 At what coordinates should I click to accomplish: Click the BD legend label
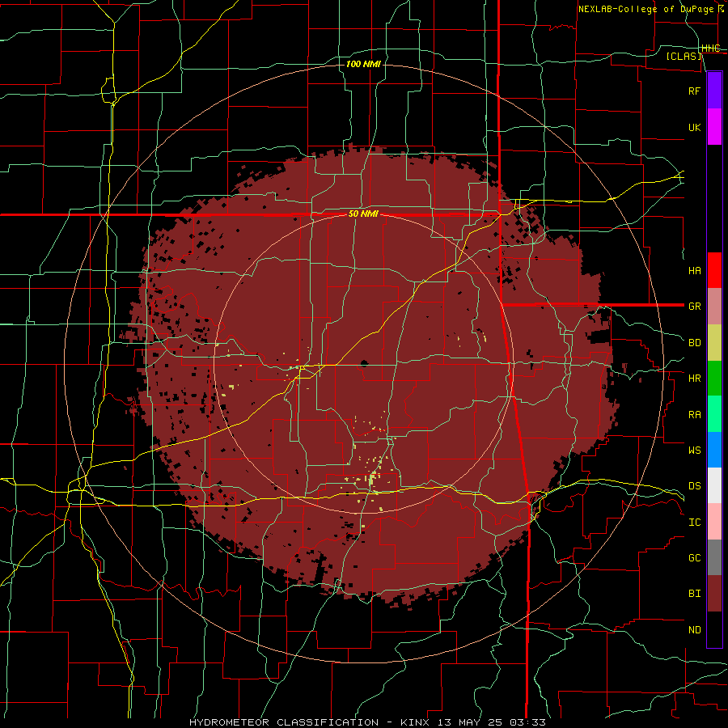(x=694, y=343)
